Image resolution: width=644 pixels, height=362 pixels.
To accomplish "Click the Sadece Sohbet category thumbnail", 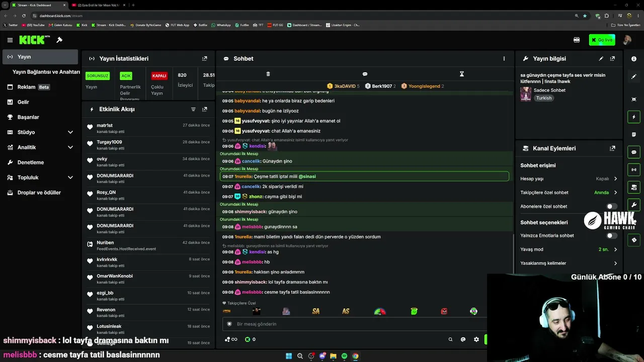I will [526, 94].
